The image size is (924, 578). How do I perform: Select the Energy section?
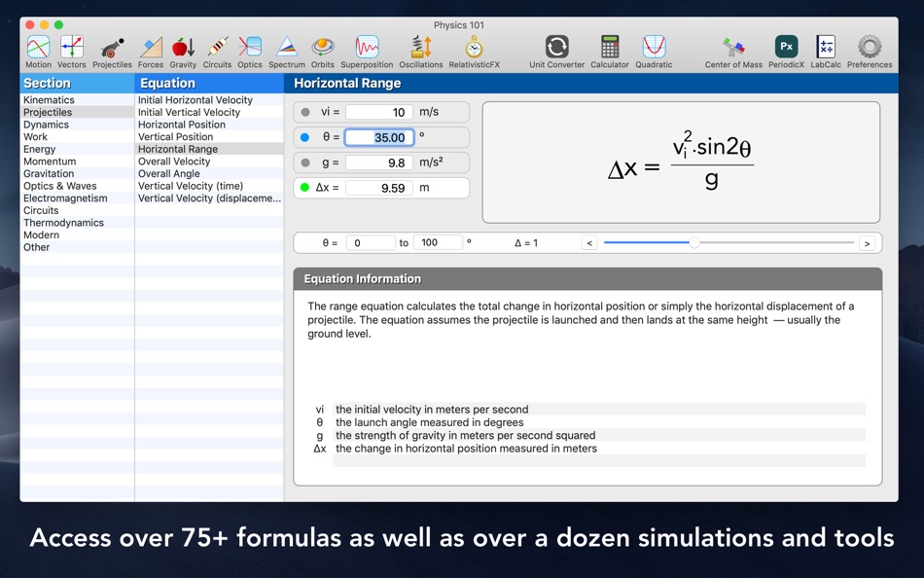(x=77, y=149)
